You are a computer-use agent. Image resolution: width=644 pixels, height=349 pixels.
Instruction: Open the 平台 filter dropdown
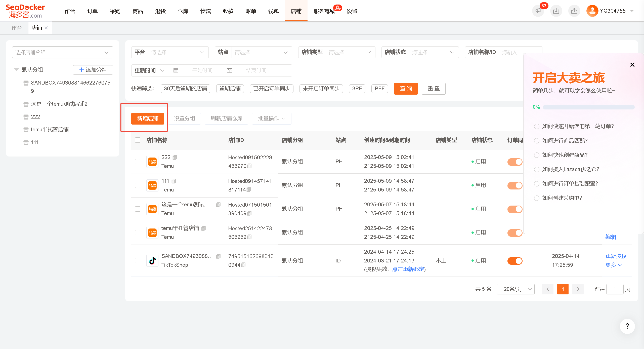[x=178, y=52]
